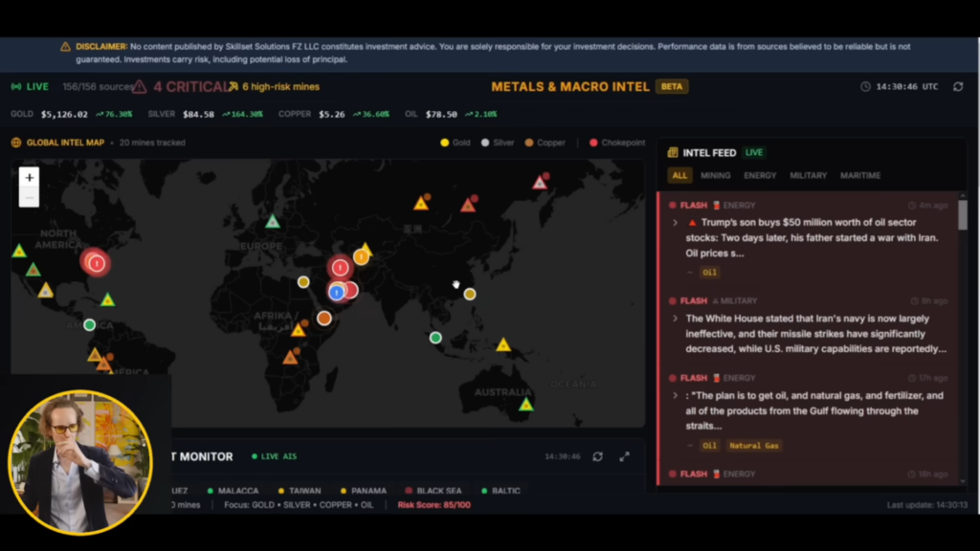Click the COPPER price $5.26
The image size is (980, 551).
pos(331,115)
